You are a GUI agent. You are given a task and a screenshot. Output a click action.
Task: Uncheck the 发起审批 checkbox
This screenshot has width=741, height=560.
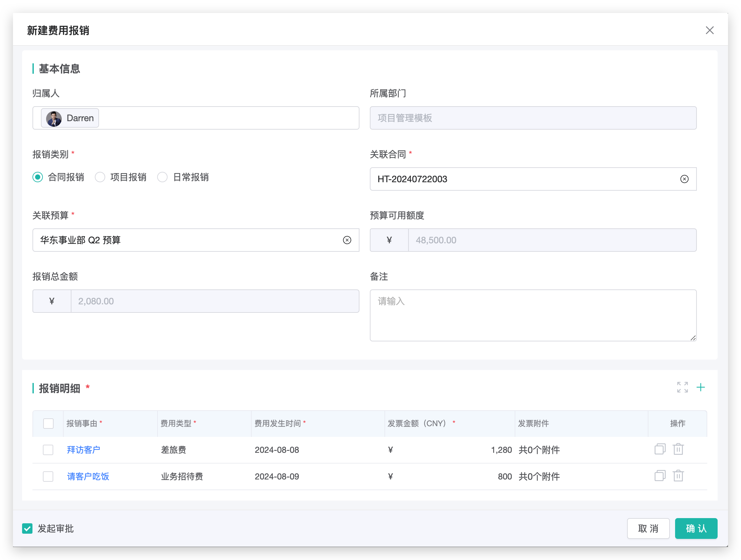click(28, 528)
